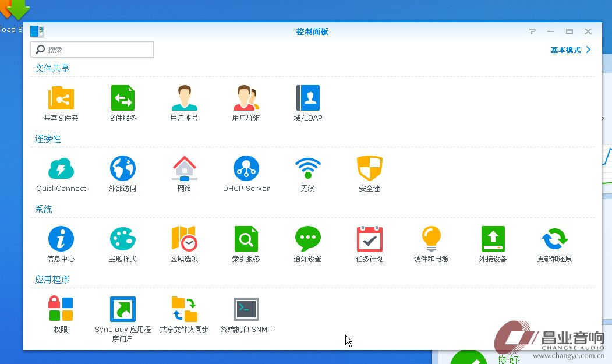Open 网络 network settings

click(x=184, y=169)
